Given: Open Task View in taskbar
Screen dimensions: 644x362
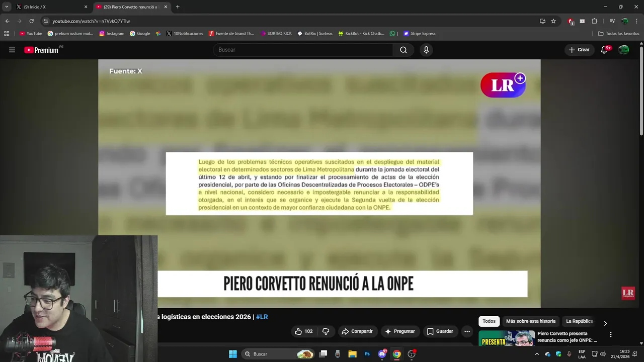Looking at the screenshot, I should click(323, 354).
